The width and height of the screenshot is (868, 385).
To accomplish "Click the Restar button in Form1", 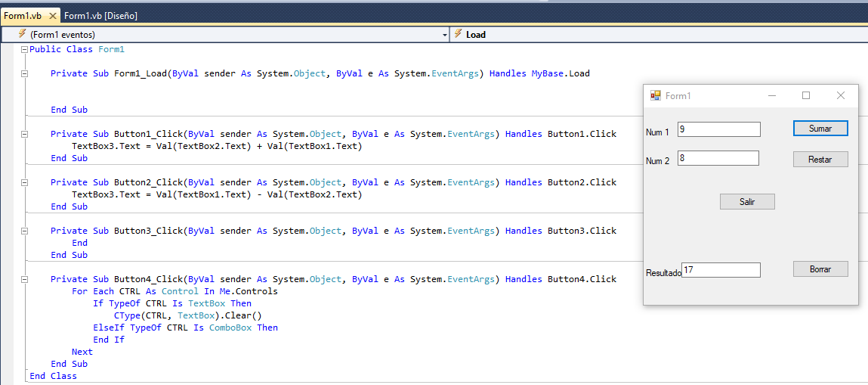I will tap(820, 159).
